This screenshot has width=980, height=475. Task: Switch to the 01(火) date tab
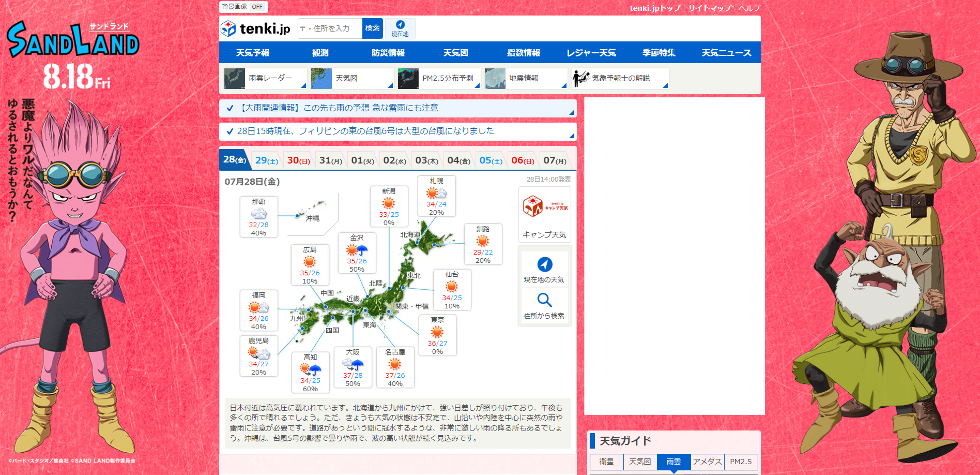click(363, 160)
